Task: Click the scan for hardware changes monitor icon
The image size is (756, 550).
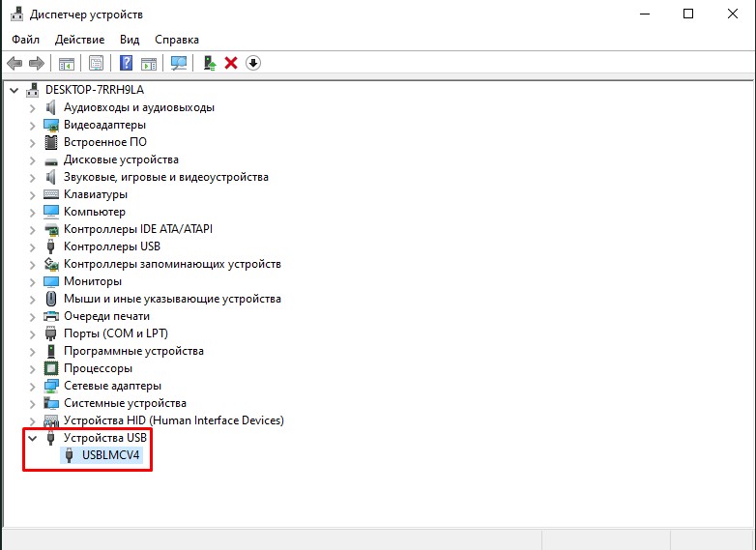Action: 178,63
